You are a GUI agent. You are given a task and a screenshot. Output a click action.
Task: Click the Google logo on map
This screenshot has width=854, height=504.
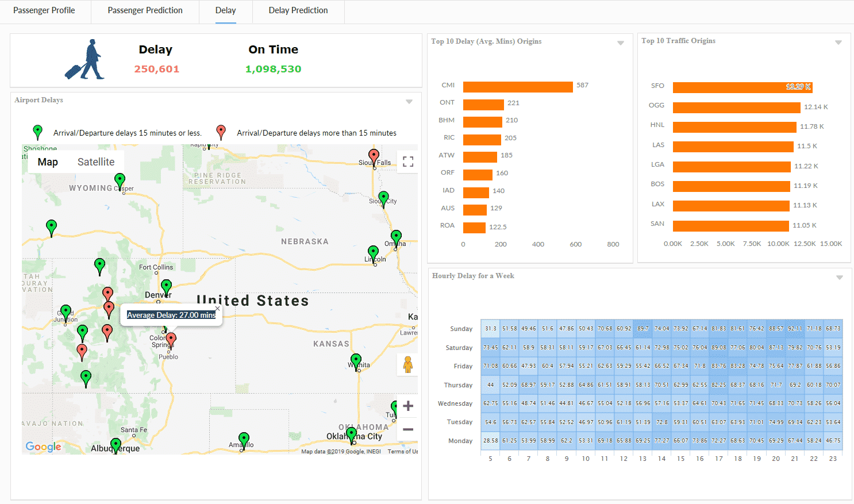pos(43,447)
